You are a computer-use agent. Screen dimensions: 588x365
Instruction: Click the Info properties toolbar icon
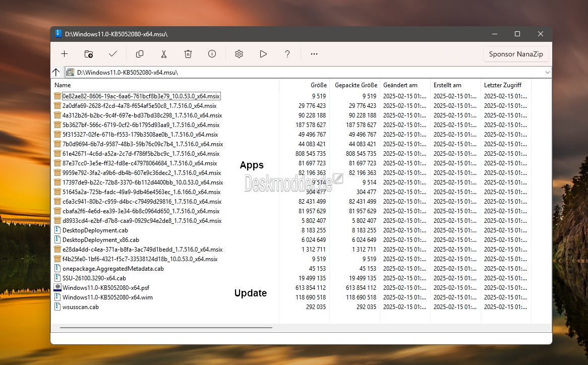212,54
